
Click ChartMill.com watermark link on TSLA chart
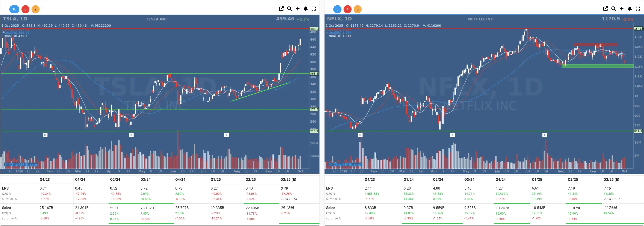click(x=21, y=165)
